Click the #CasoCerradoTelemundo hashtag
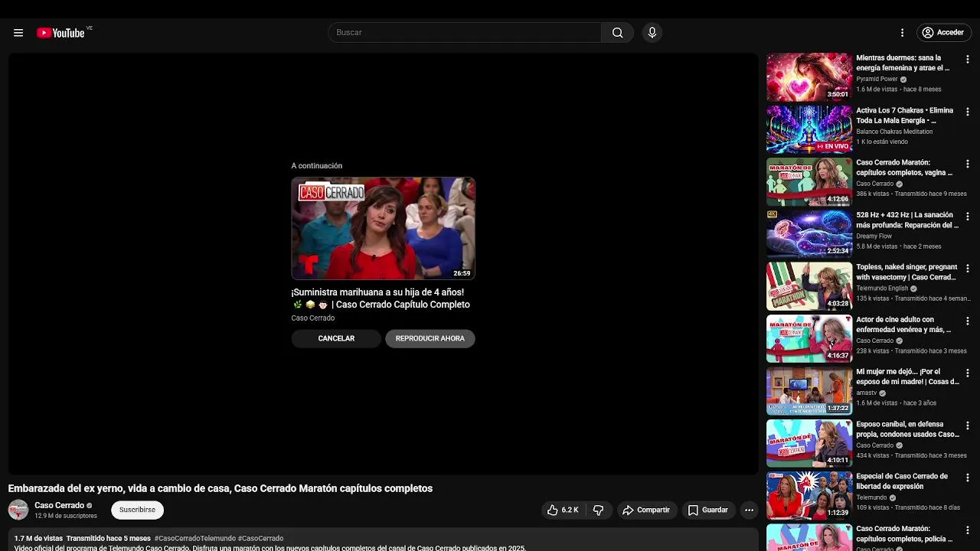 point(194,538)
